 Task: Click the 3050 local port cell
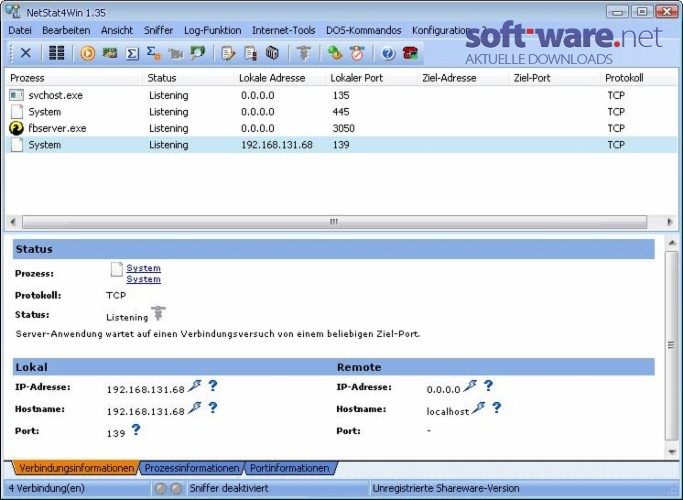coord(344,128)
